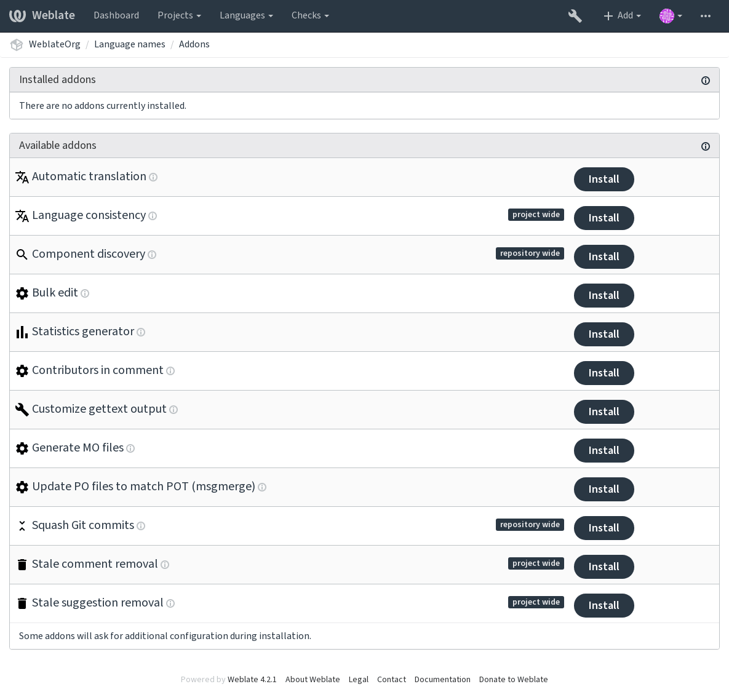Click info icon beside Generate MO files
This screenshot has height=700, width=729.
click(x=130, y=448)
